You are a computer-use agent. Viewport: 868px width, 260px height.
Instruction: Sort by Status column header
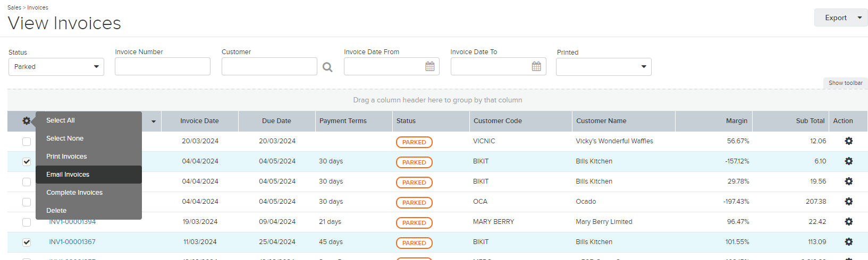[x=431, y=121]
